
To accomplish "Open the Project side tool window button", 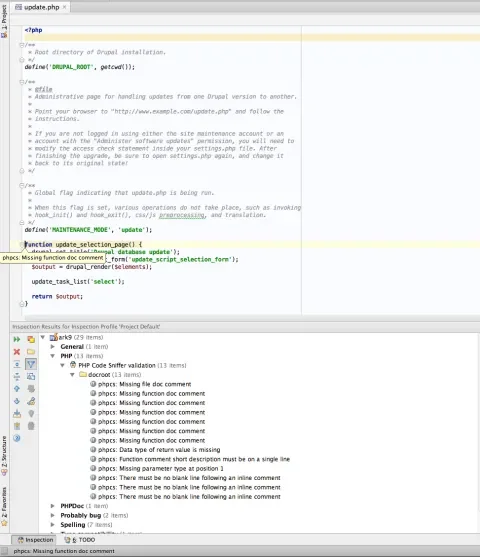I will coord(4,21).
